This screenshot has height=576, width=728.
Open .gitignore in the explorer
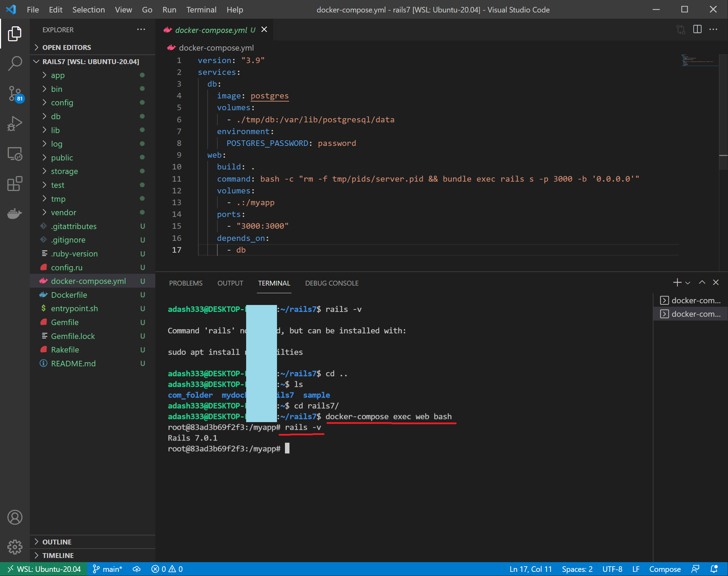[x=93, y=240]
